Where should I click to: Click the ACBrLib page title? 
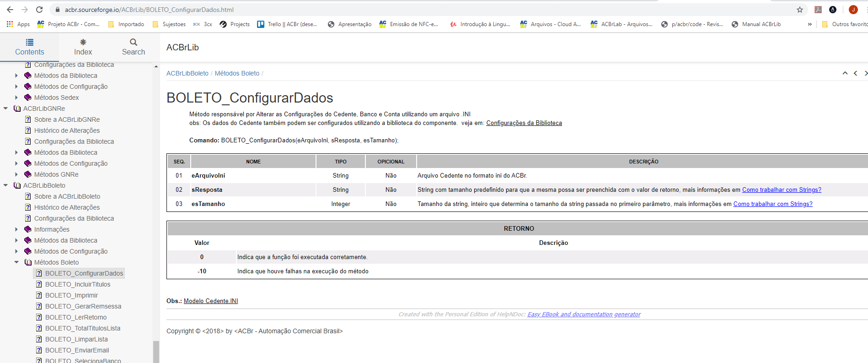tap(182, 47)
